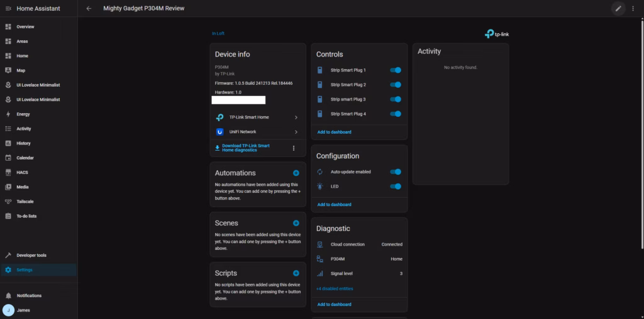644x319 pixels.
Task: Open the UniFi Network integration chevron
Action: [296, 132]
